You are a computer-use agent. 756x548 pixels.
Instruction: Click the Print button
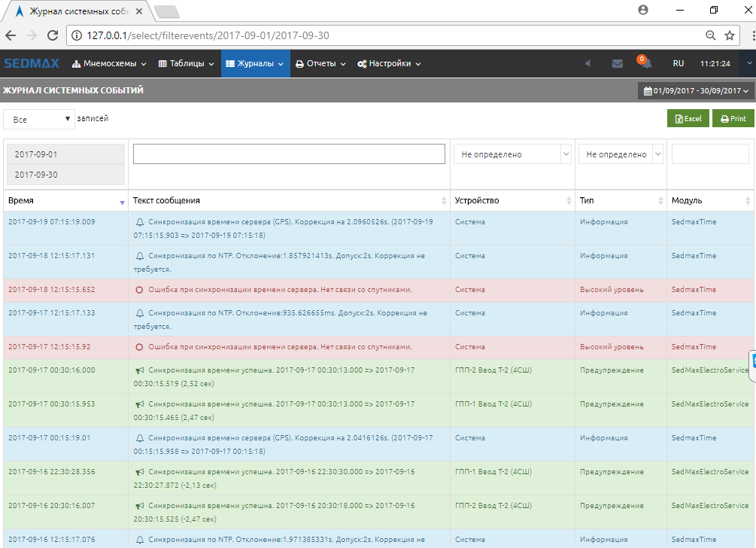click(733, 119)
